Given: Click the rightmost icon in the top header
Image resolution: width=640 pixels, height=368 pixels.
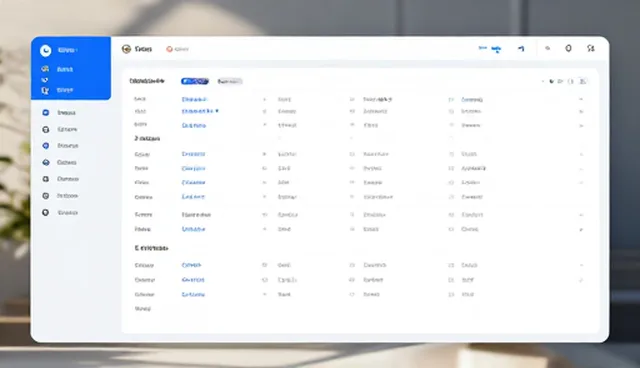Looking at the screenshot, I should pyautogui.click(x=591, y=49).
